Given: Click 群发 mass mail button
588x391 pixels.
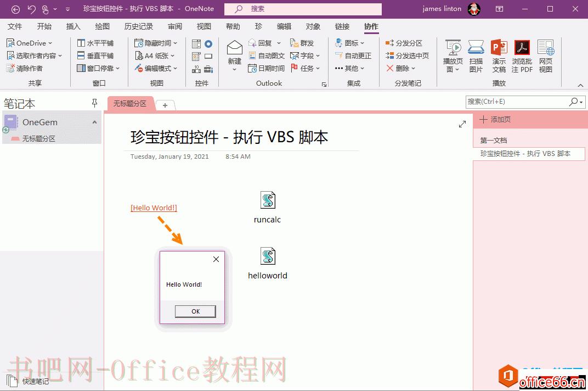Looking at the screenshot, I should coord(302,43).
